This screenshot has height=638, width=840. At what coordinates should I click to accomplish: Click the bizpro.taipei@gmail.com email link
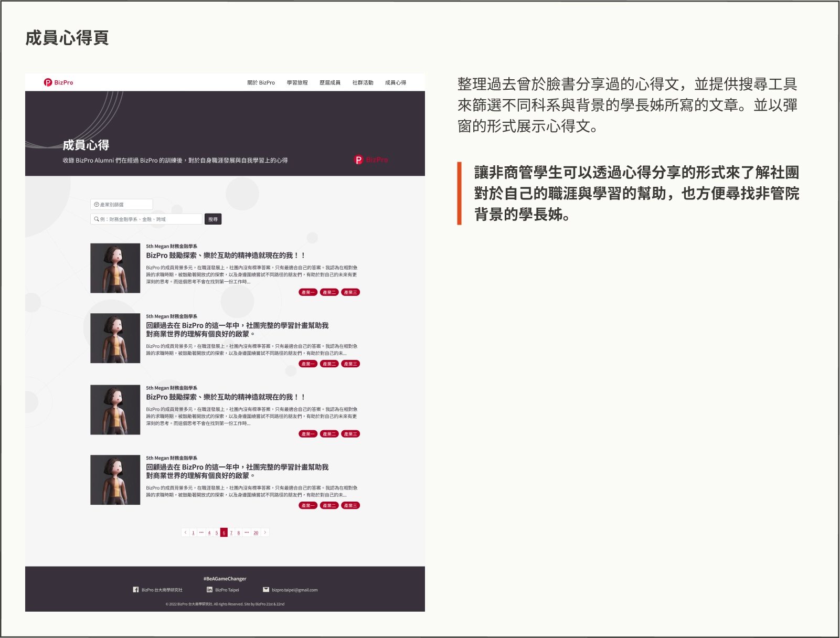coord(294,590)
